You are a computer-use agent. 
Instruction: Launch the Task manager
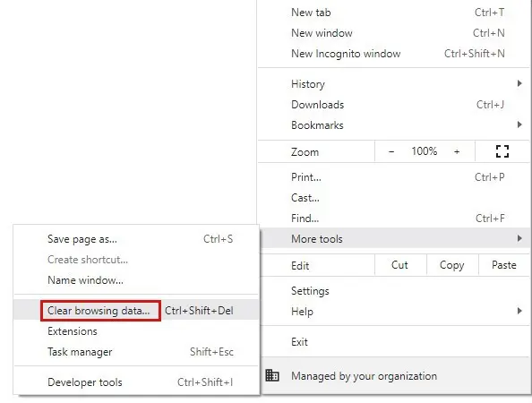[x=136, y=352]
